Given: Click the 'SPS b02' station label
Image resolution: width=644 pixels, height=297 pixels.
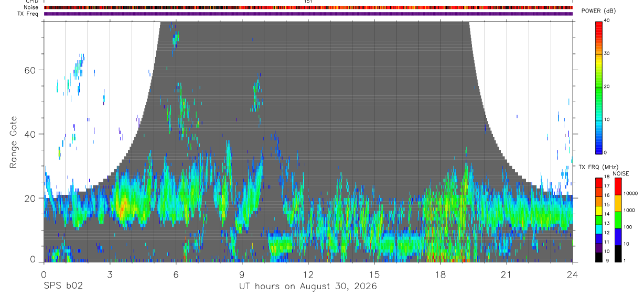Looking at the screenshot, I should [63, 286].
